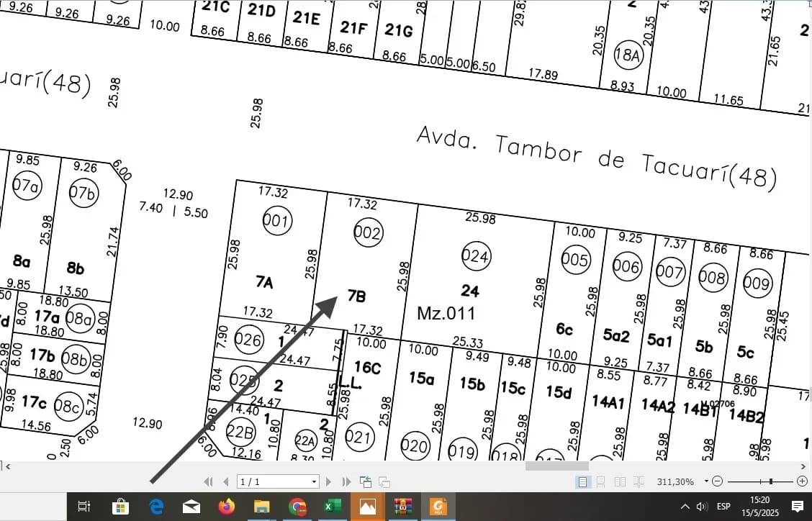Click the parcel label 21F
Image resolution: width=812 pixels, height=521 pixels.
pyautogui.click(x=353, y=27)
